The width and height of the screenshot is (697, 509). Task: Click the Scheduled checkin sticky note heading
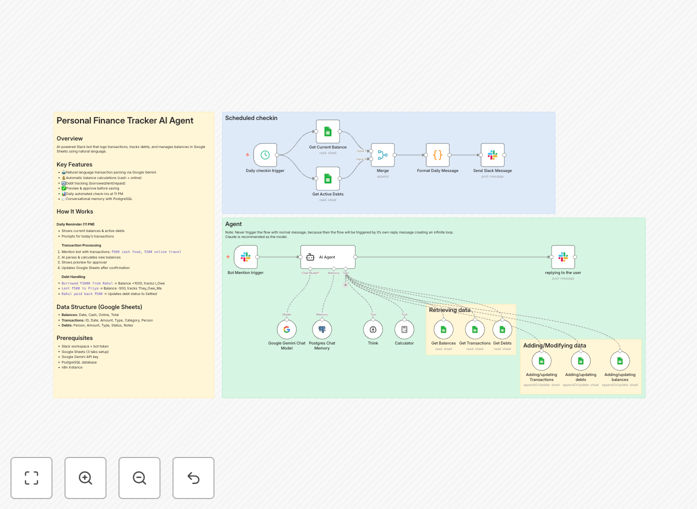[x=251, y=118]
